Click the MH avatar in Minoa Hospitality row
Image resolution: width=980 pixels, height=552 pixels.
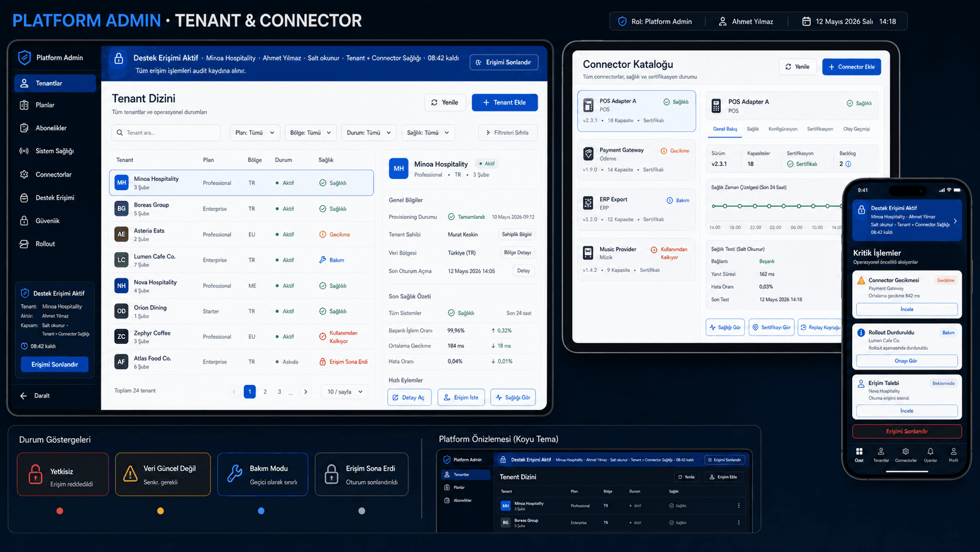(x=121, y=182)
